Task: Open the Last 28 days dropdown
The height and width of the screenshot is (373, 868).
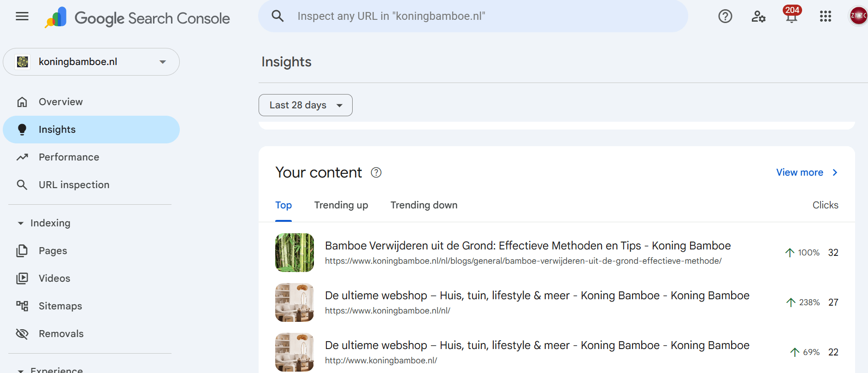Action: coord(305,105)
